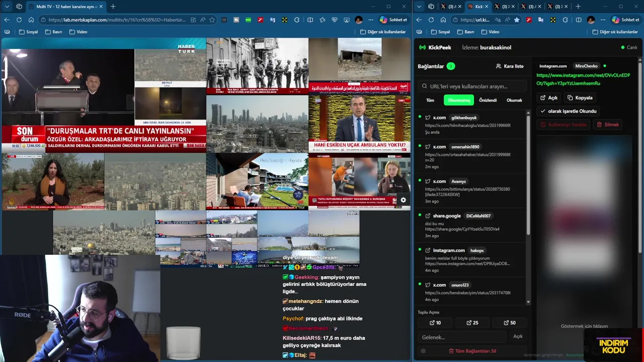Open the Video bookmarks folder in Multi TV window
644x362 pixels.
click(x=78, y=32)
